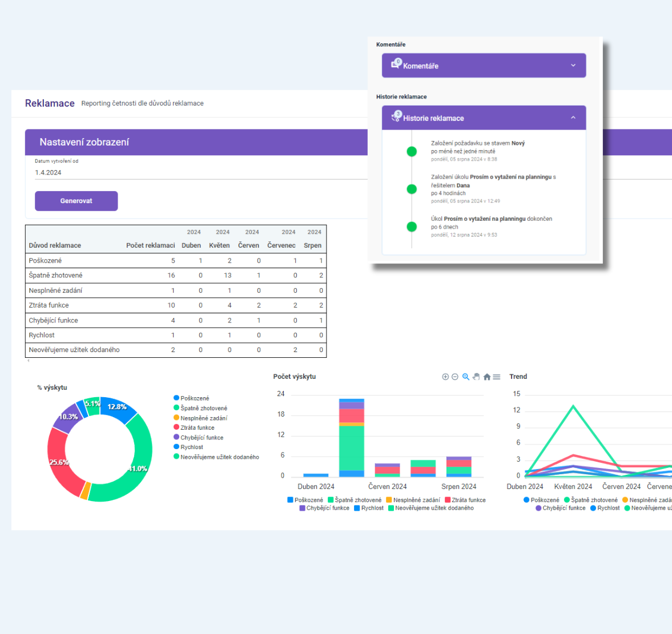Click first green timeline dot for Nový
The height and width of the screenshot is (634, 672).
(412, 151)
